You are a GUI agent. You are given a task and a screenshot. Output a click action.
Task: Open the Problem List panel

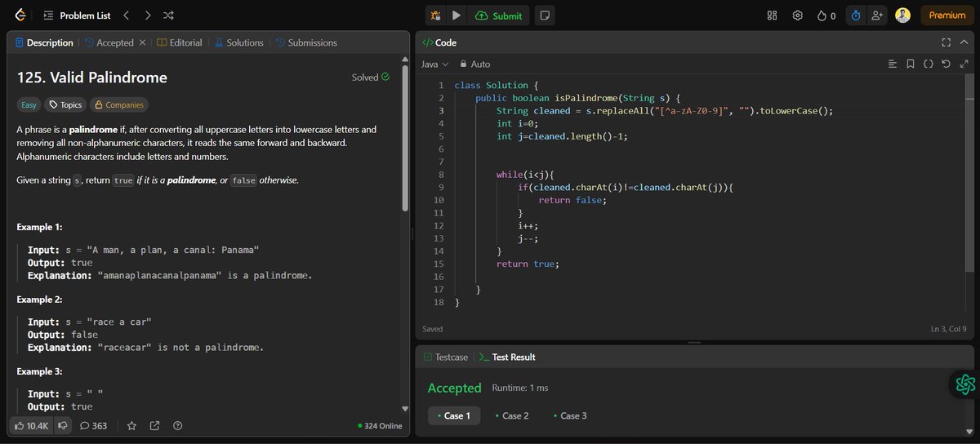coord(77,16)
